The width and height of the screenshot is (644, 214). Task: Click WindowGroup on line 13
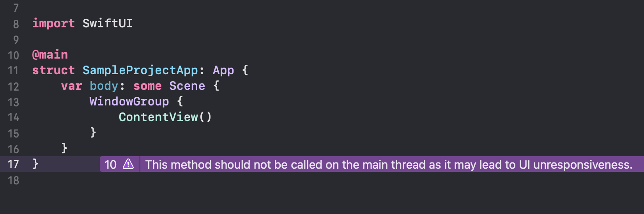tap(129, 102)
